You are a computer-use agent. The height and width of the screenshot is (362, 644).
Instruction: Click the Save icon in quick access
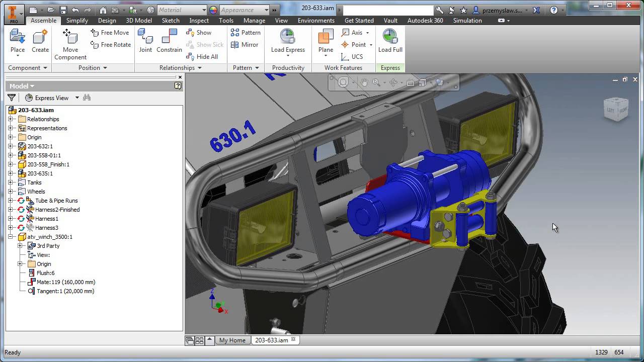pyautogui.click(x=63, y=10)
